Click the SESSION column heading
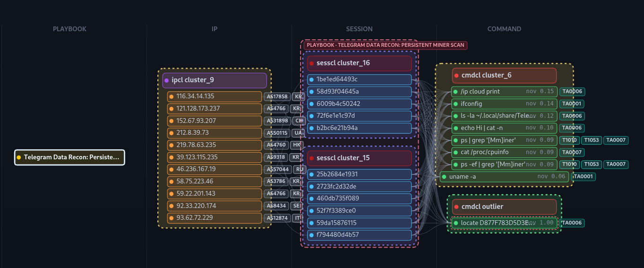Image resolution: width=644 pixels, height=268 pixels. tap(360, 29)
